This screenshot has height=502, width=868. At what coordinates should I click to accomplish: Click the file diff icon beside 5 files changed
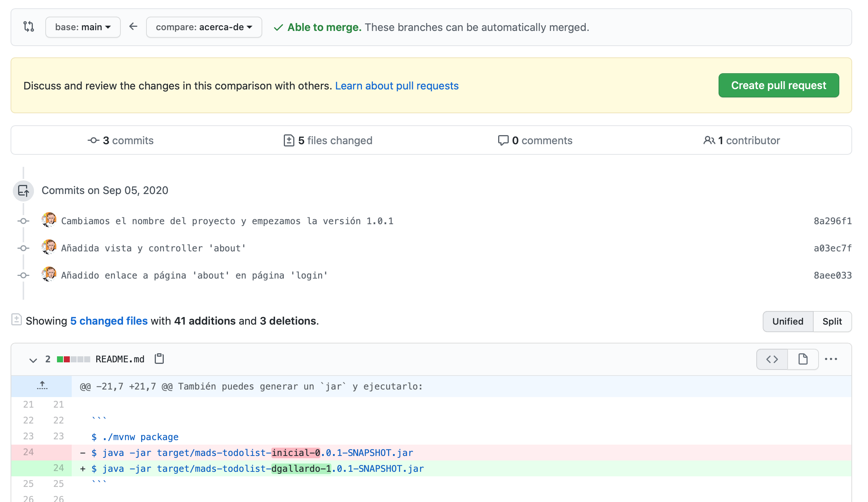[x=289, y=140]
